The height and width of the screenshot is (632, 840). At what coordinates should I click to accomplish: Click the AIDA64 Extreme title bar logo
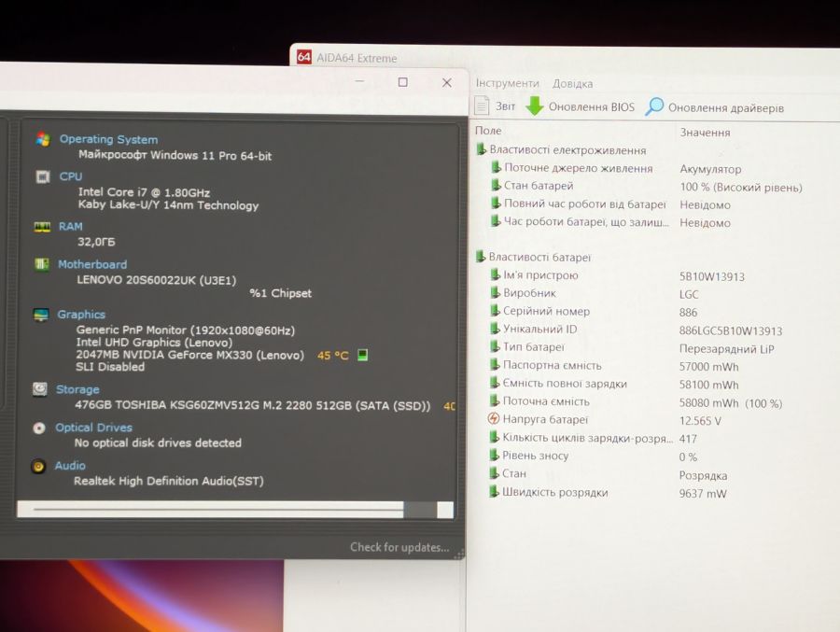(x=303, y=57)
